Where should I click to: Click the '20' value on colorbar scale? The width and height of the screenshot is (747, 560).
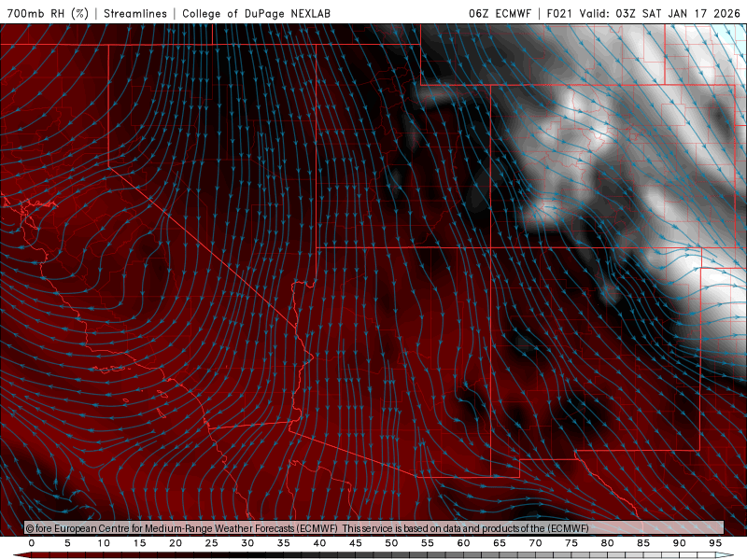point(176,543)
